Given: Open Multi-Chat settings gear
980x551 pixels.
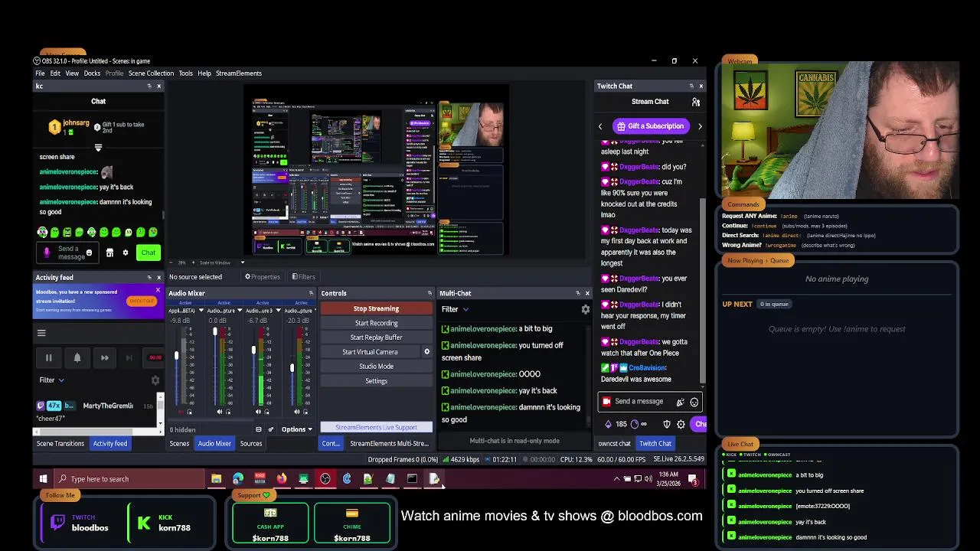Looking at the screenshot, I should (586, 309).
